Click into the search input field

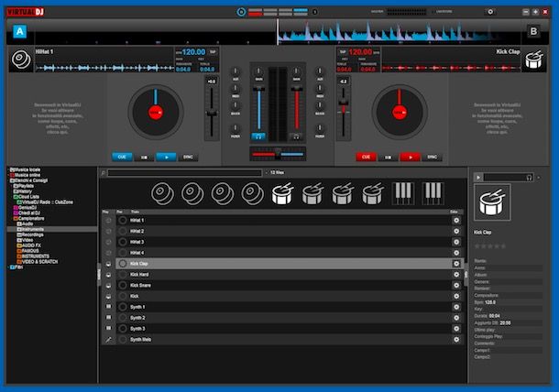click(x=185, y=173)
